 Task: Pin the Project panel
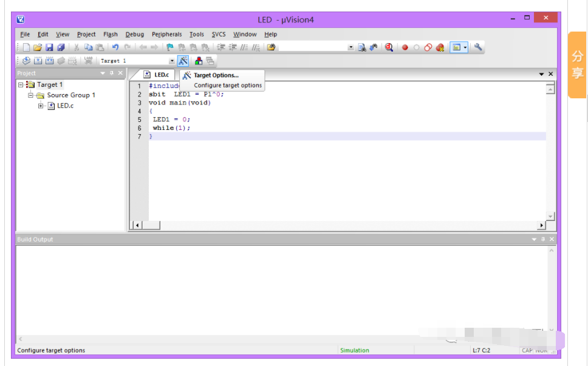(x=112, y=73)
